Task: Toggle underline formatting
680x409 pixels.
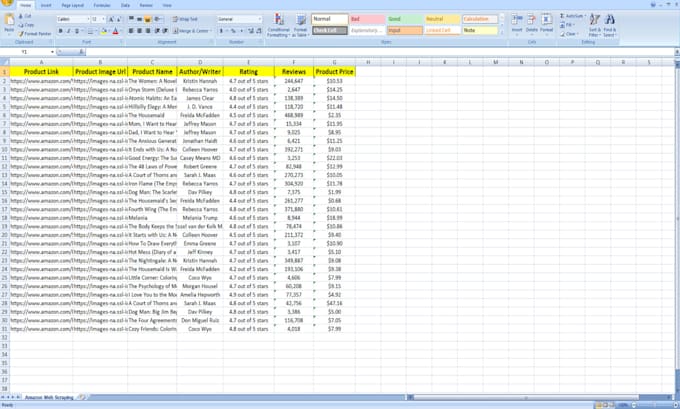Action: click(x=77, y=31)
